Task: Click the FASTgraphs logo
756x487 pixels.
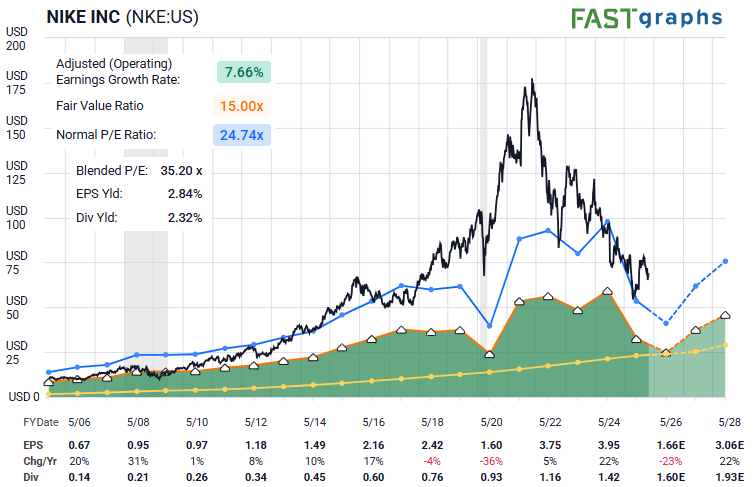Action: [646, 18]
